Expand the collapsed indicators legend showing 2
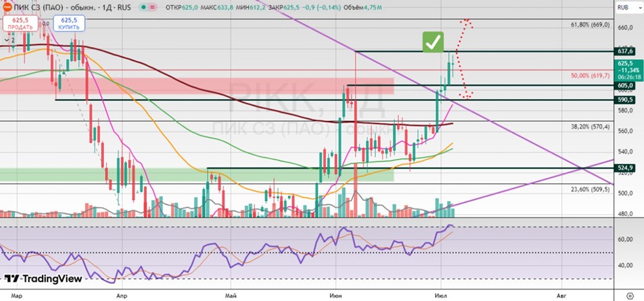This screenshot has height=301, width=644. coord(10,40)
